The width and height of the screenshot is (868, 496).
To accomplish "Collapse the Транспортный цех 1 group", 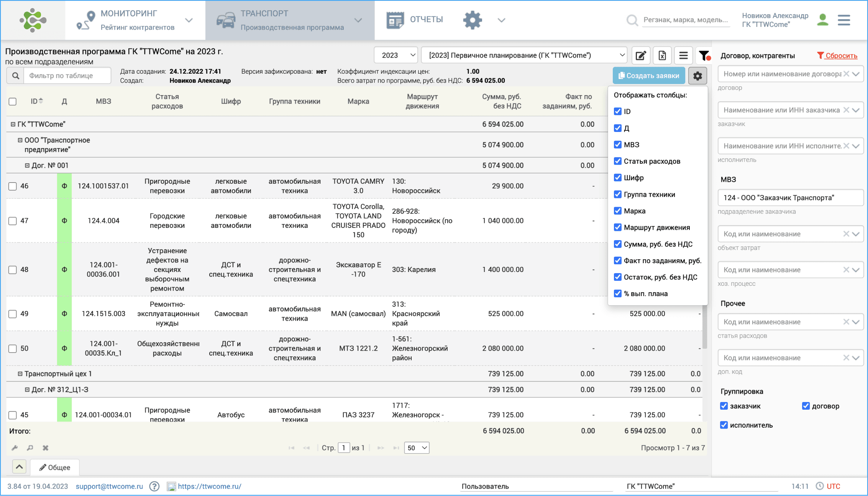I will 20,374.
